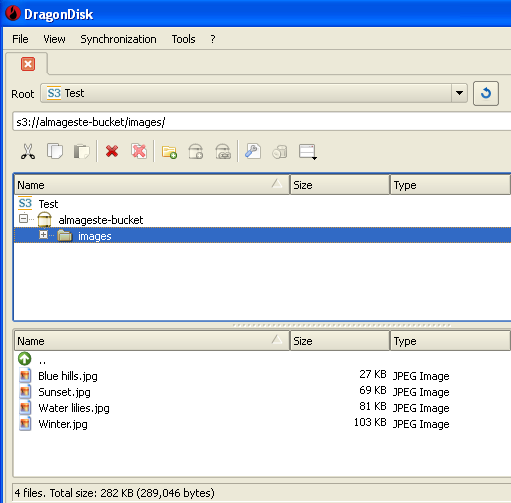This screenshot has width=511, height=503.
Task: Select Water lilies.jpg file name
Action: 74,408
